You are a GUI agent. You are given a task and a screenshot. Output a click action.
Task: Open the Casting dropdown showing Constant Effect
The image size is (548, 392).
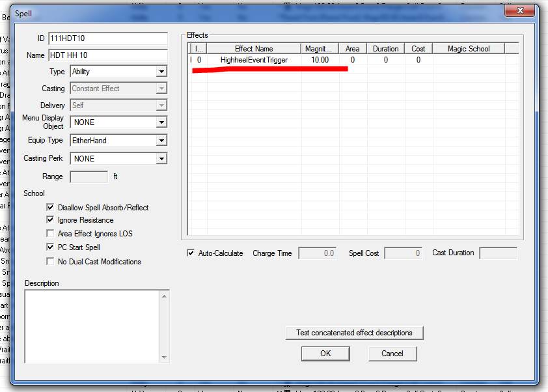pos(118,89)
